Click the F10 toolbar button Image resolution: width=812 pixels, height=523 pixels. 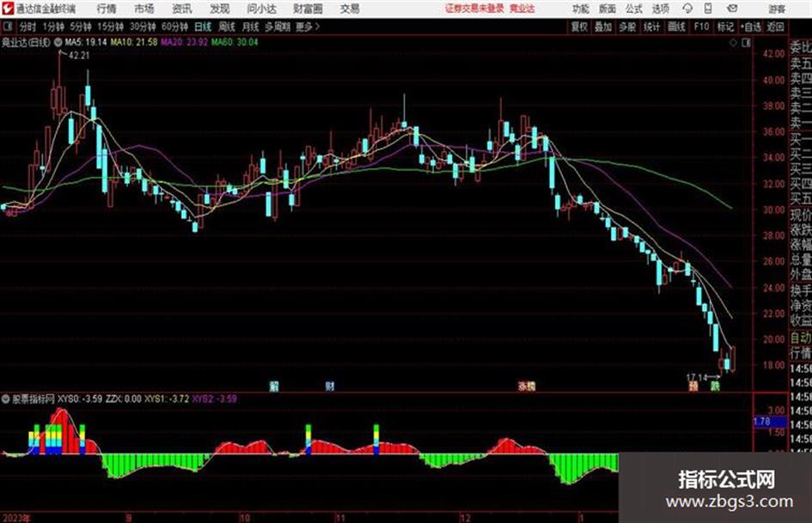701,27
